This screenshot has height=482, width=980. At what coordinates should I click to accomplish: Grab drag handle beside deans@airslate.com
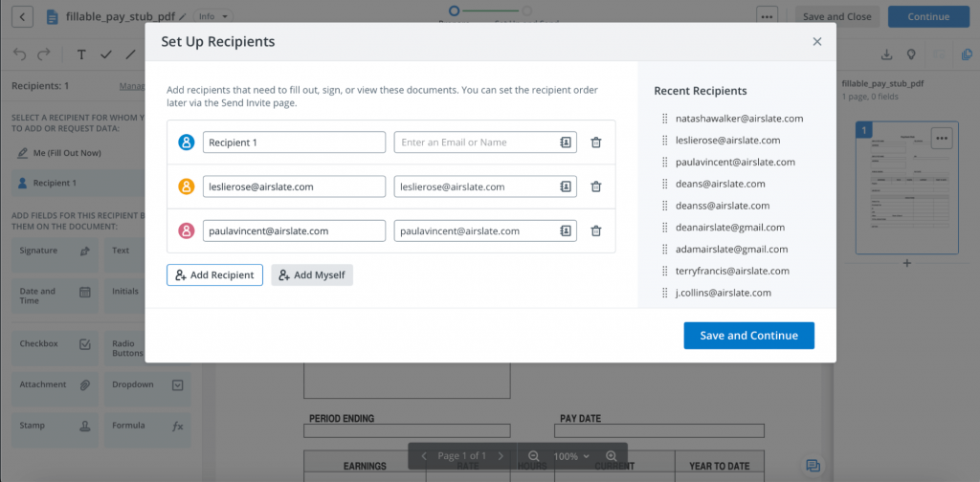click(x=663, y=184)
